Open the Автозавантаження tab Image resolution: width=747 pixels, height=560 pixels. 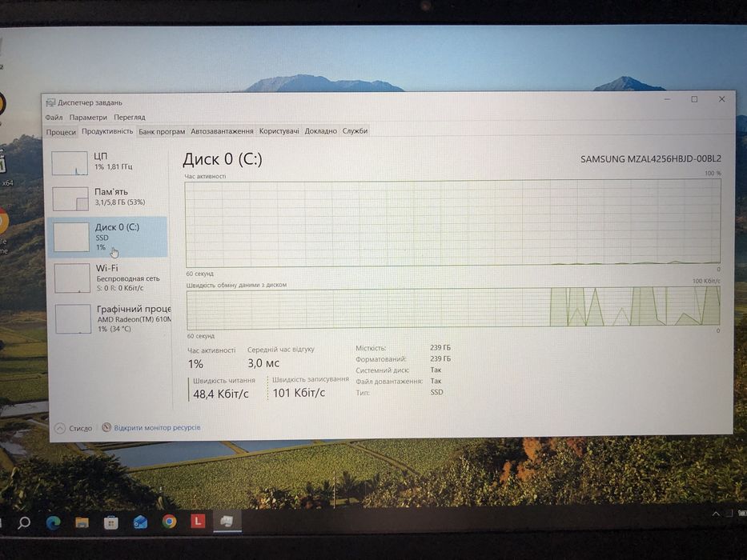tap(222, 131)
